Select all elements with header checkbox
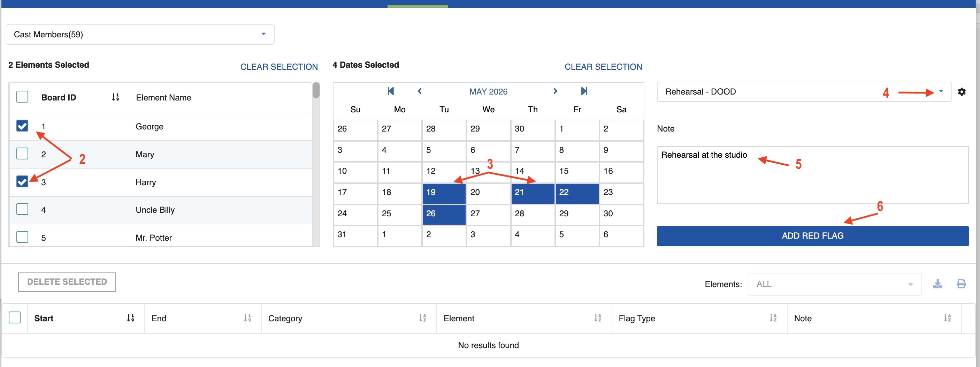 click(x=22, y=97)
